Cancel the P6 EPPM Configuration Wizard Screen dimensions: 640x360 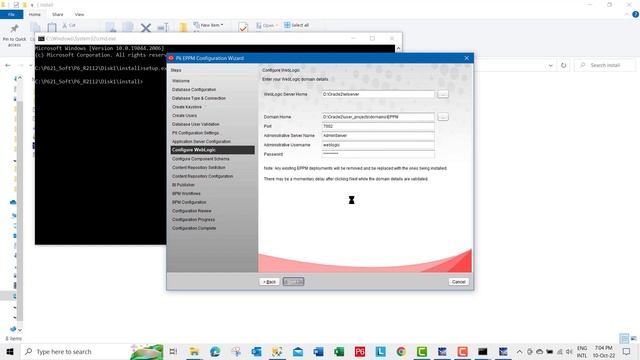pyautogui.click(x=458, y=282)
